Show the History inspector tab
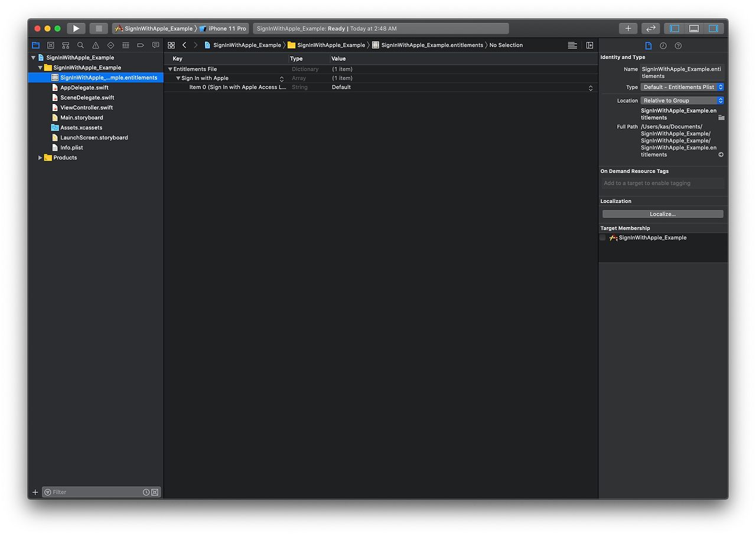The height and width of the screenshot is (536, 756). coord(663,46)
